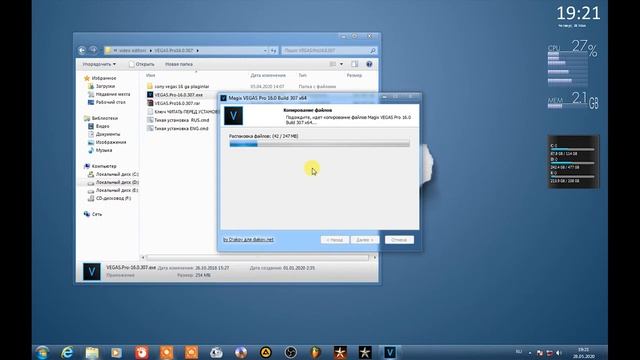
Task: Click the installer unpacking progress bar
Action: click(320, 144)
